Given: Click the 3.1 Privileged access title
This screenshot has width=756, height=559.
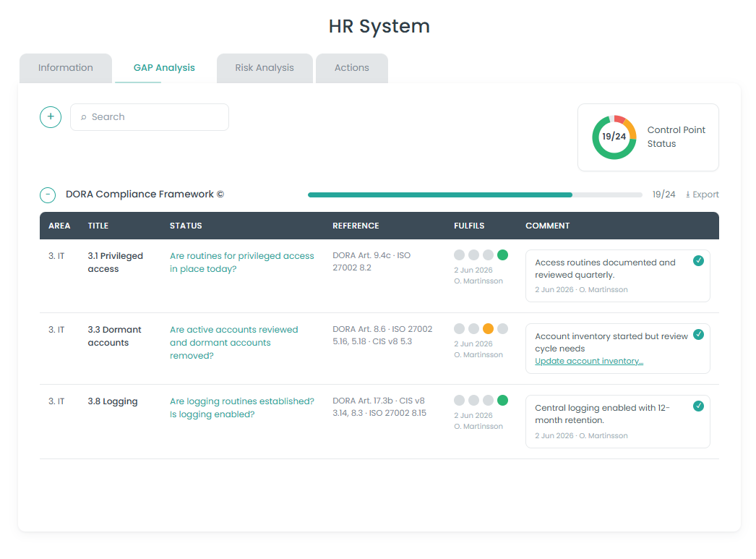Looking at the screenshot, I should tap(115, 263).
